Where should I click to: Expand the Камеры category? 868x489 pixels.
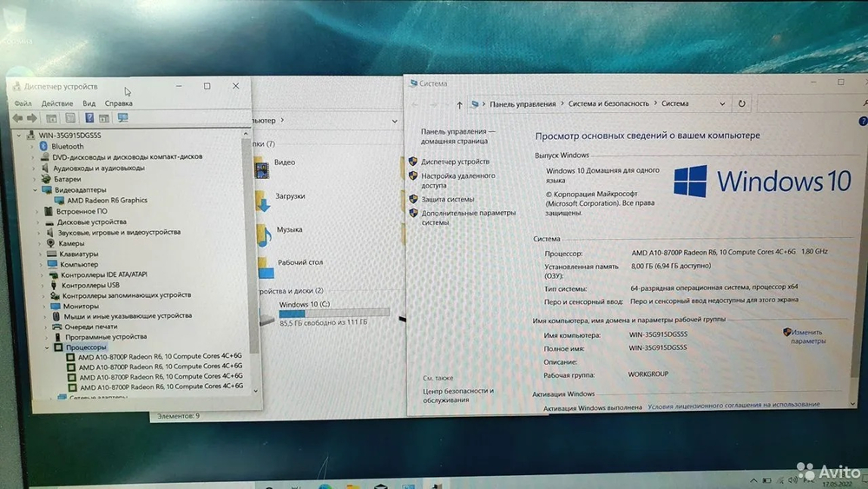39,244
